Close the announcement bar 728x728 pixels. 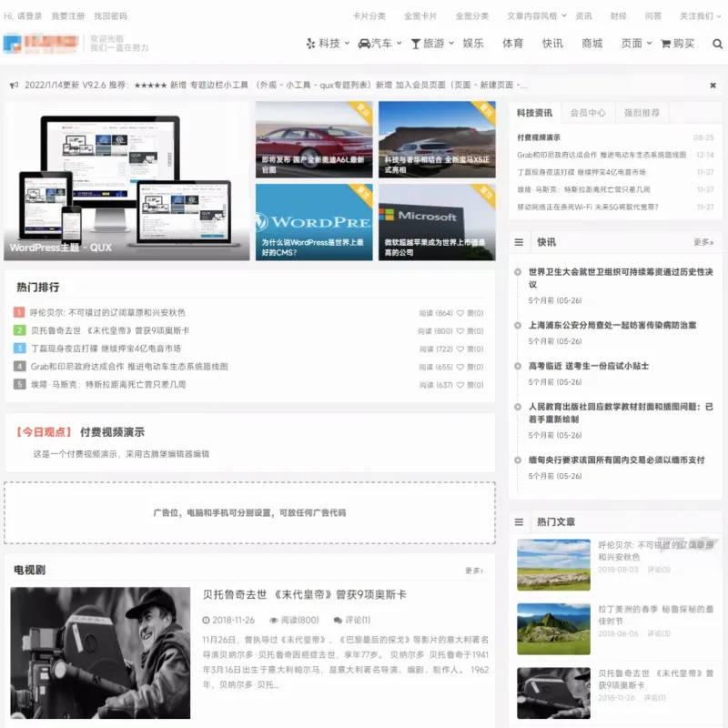(x=713, y=85)
